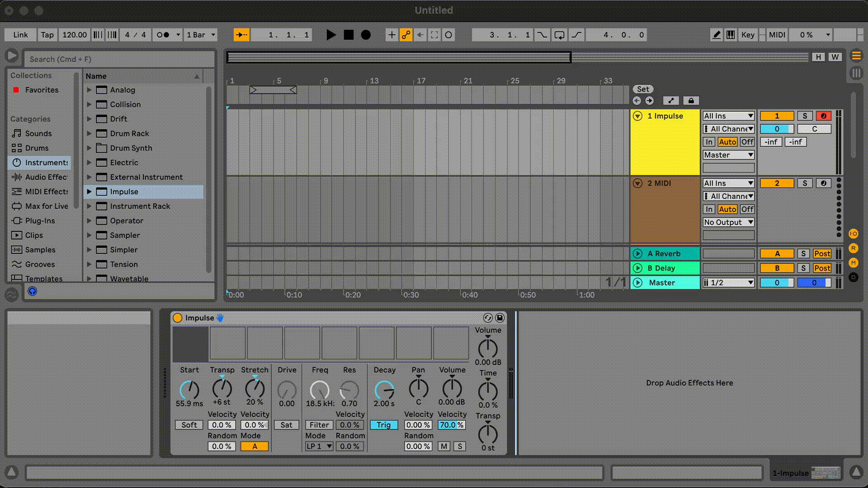Screen dimensions: 868x488
Task: Toggle track 2 MIDI activator
Action: (777, 183)
